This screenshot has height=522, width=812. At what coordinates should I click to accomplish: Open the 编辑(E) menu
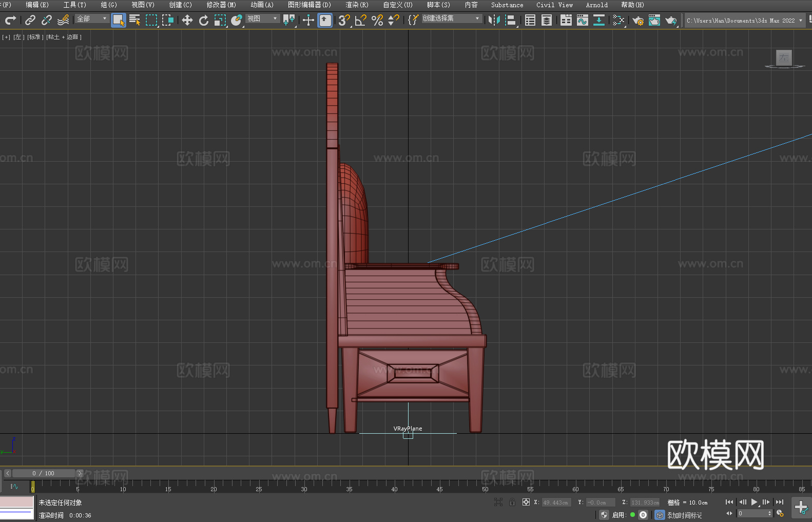[37, 5]
